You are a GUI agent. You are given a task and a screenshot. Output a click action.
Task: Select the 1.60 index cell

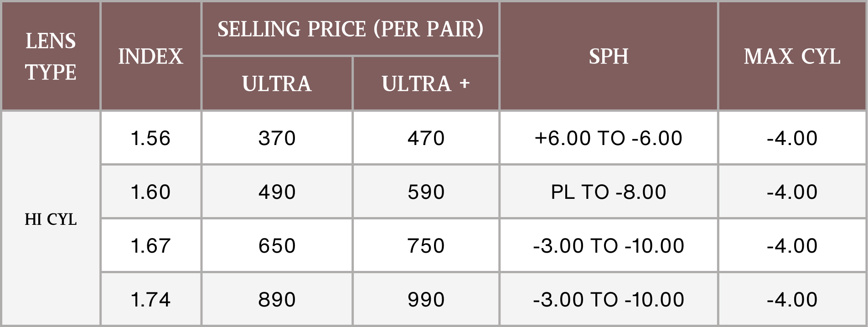pyautogui.click(x=150, y=192)
